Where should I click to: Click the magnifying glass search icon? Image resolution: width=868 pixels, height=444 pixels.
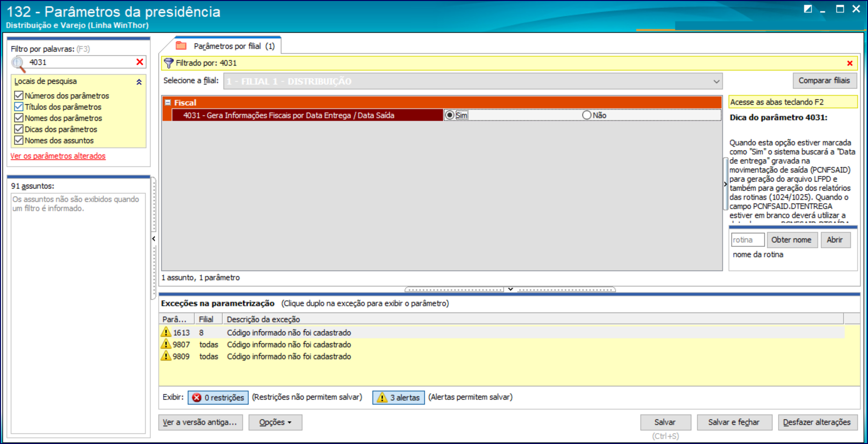[x=19, y=63]
